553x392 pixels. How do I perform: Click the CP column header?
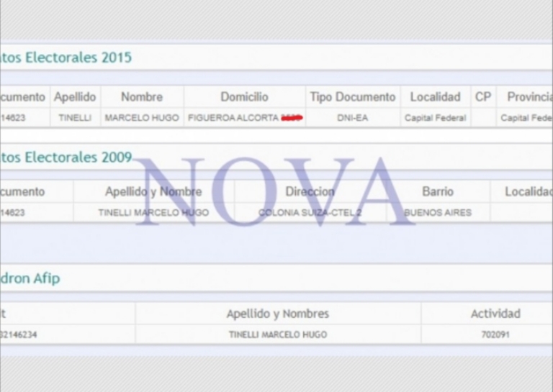coord(483,97)
